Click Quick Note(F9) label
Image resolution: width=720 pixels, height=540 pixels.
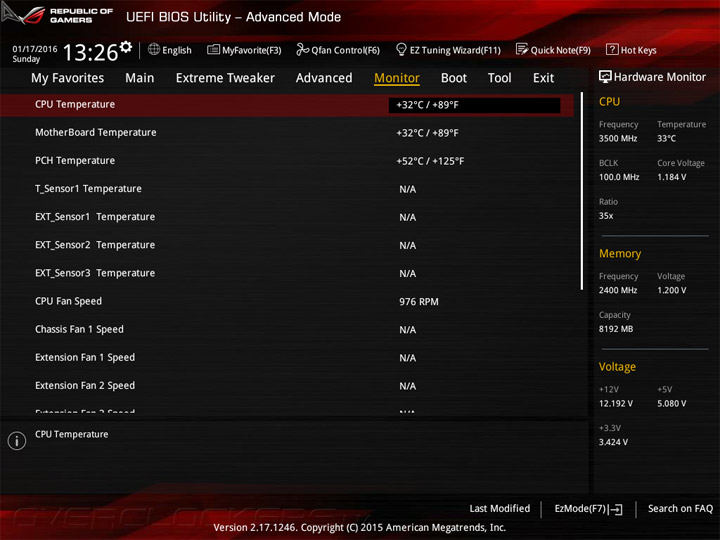point(561,50)
